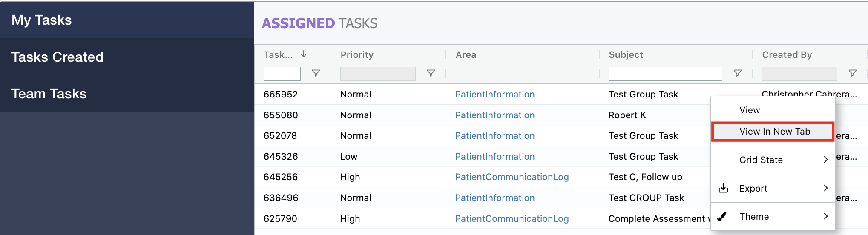Image resolution: width=868 pixels, height=235 pixels.
Task: Open PatientCommunicationLog link for task 645256
Action: click(x=512, y=177)
